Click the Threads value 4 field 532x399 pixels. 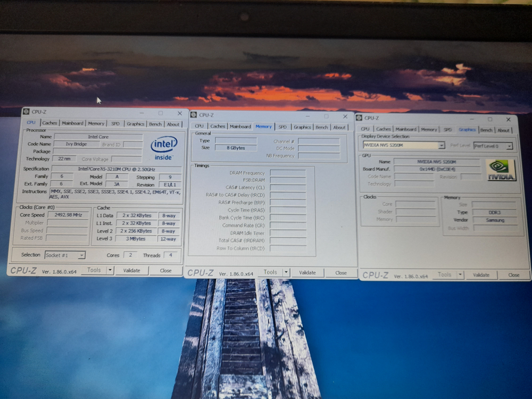point(171,255)
